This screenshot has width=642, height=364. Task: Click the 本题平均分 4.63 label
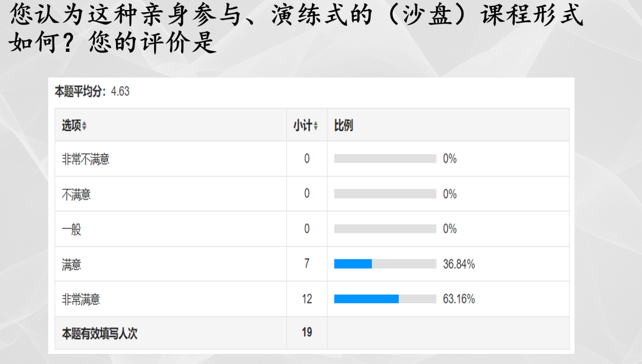click(92, 92)
